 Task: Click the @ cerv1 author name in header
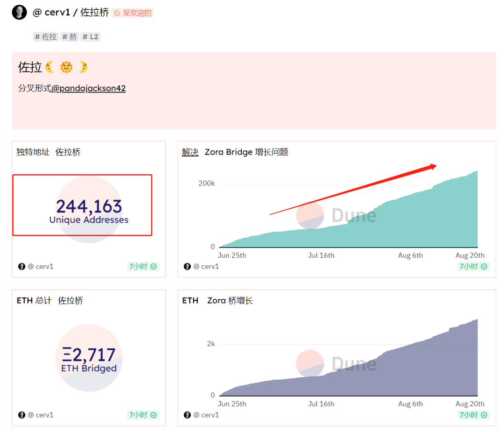coord(51,13)
